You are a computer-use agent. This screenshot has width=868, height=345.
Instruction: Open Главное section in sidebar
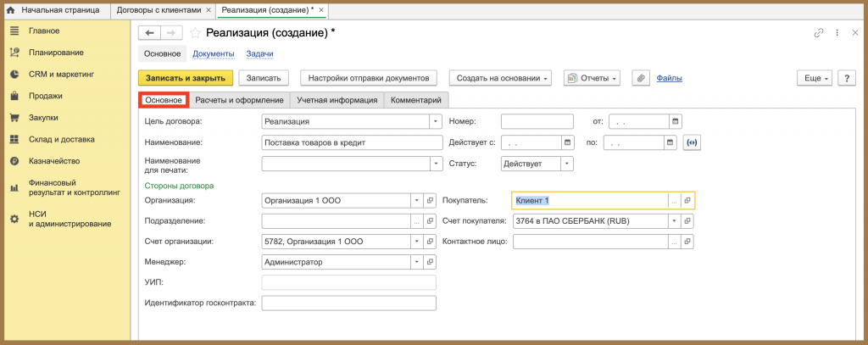44,31
